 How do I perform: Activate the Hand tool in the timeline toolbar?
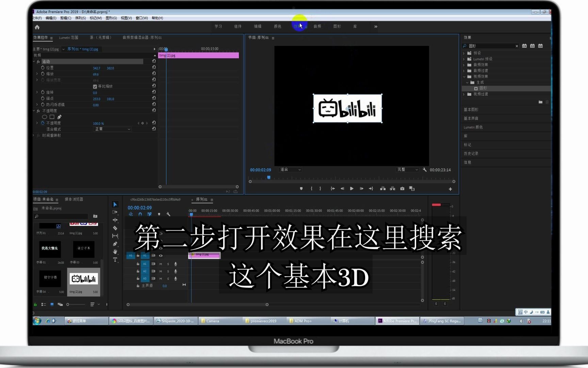tap(115, 251)
